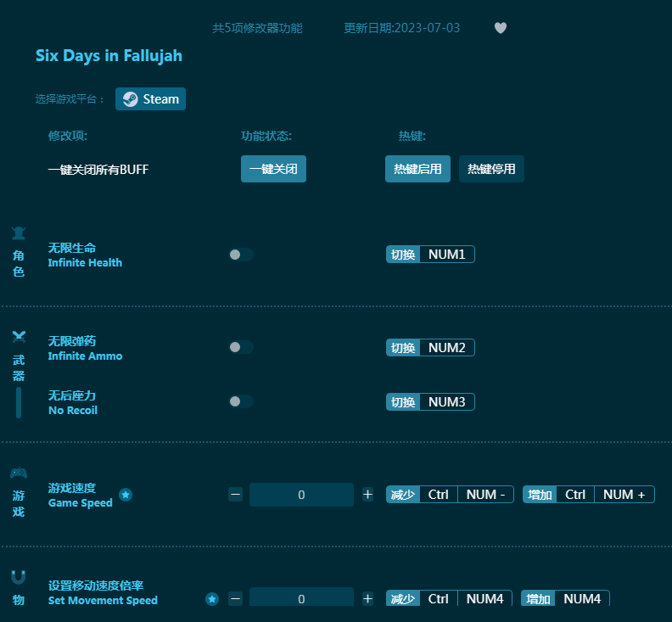The width and height of the screenshot is (672, 622).
Task: Click the NUM - hotkey box
Action: click(x=485, y=494)
